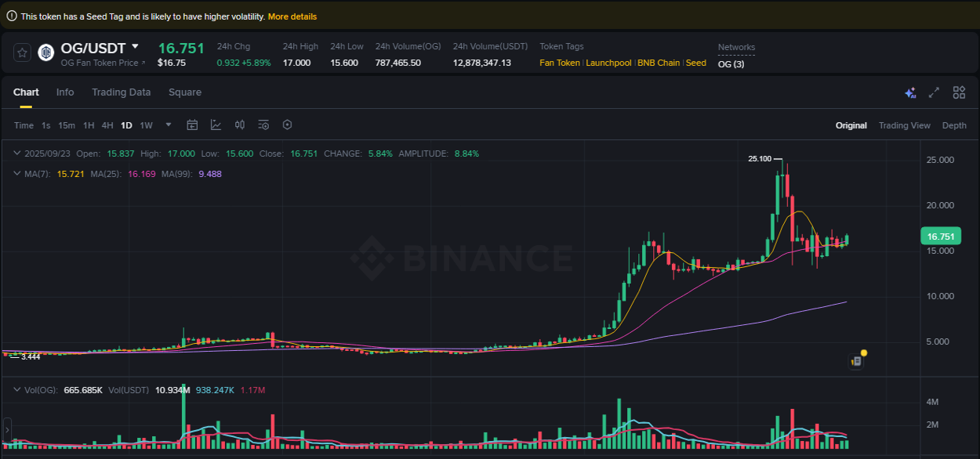Select the candlestick chart style icon
Viewport: 980px width, 459px height.
(x=239, y=125)
